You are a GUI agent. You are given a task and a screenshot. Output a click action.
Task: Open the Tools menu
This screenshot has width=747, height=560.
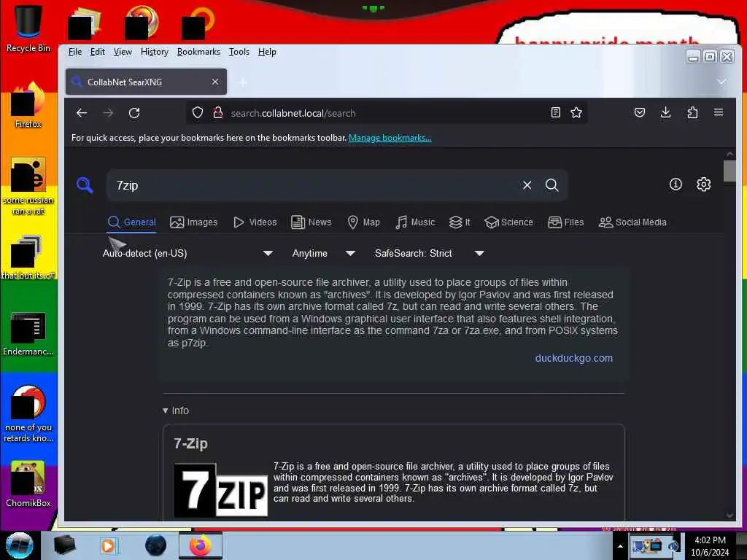239,52
